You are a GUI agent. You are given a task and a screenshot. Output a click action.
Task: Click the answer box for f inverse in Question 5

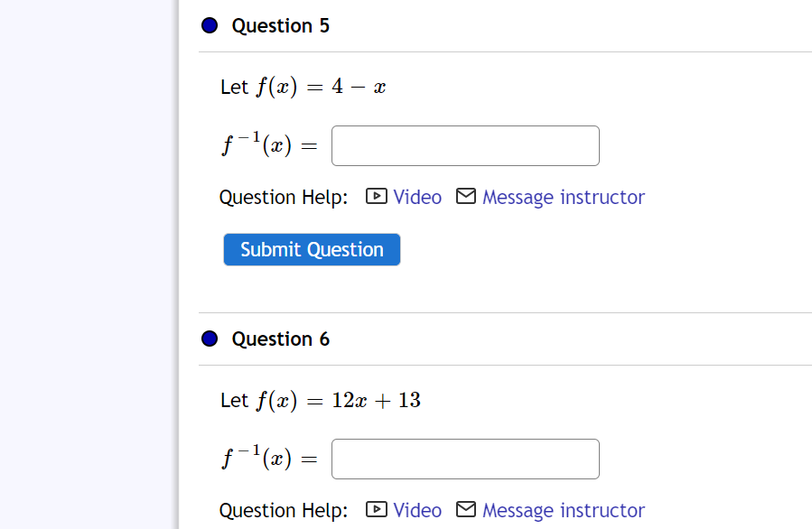(x=465, y=145)
